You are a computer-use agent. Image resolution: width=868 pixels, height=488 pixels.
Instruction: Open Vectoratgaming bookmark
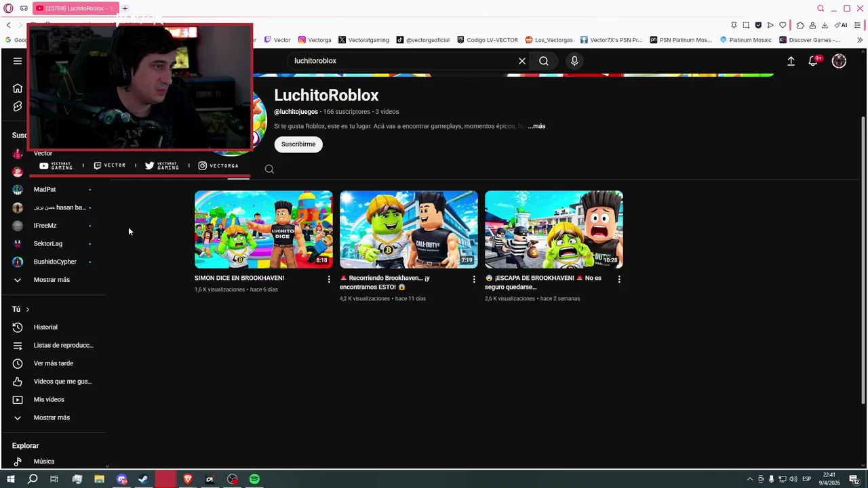(x=363, y=40)
